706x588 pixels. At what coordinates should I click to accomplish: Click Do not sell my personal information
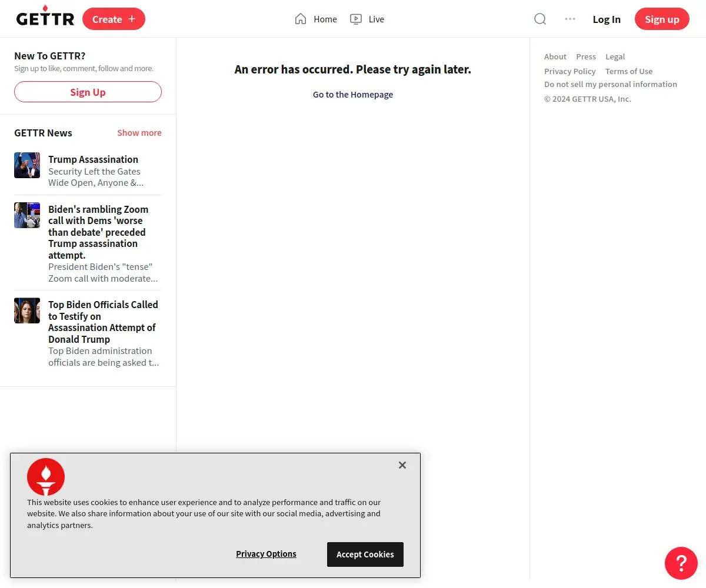611,84
